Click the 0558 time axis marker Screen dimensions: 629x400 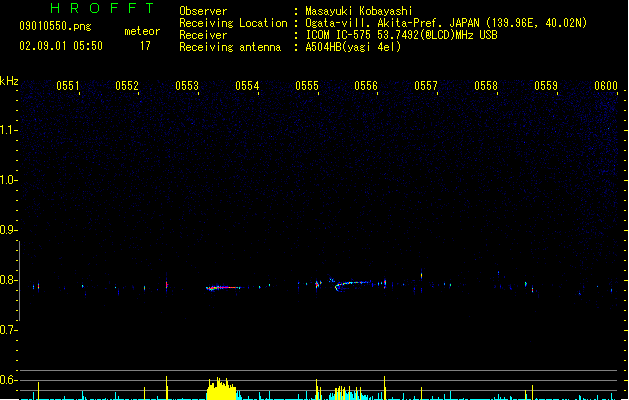pyautogui.click(x=486, y=86)
